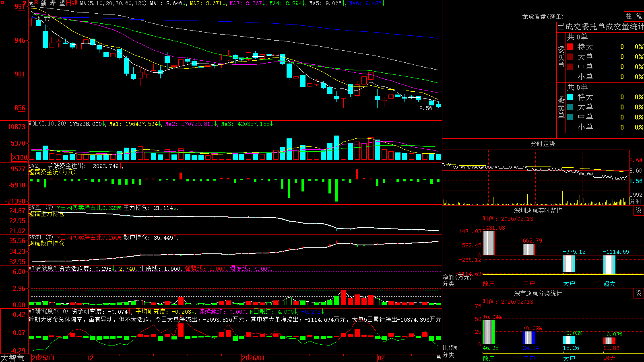The width and height of the screenshot is (644, 362).
Task: Click the 大户 15.26 cyan bar
Action: tap(569, 340)
